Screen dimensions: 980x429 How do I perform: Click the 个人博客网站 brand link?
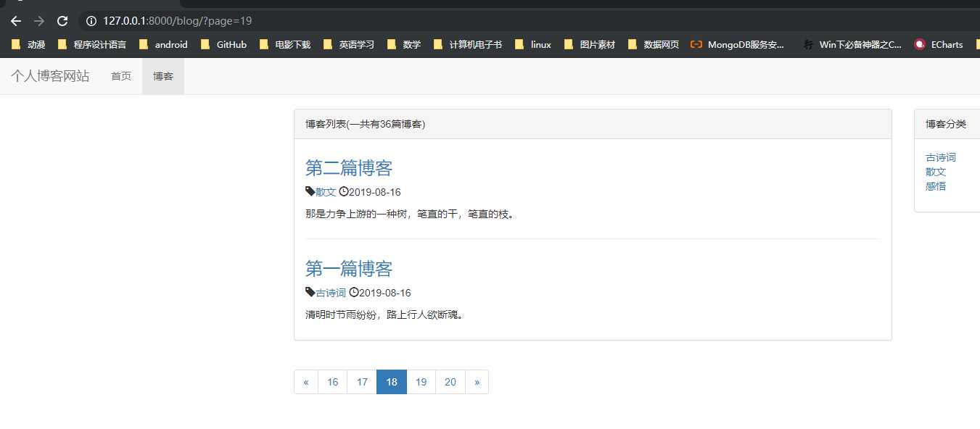pos(50,76)
